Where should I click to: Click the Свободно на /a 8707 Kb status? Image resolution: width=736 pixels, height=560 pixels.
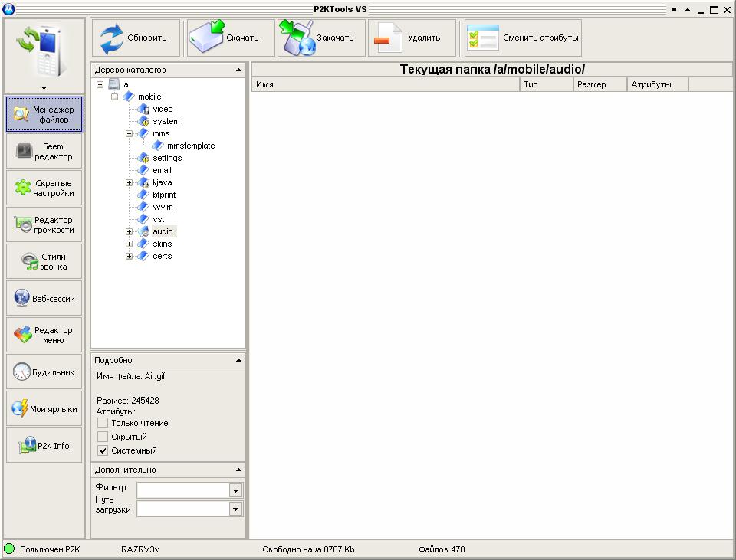(308, 549)
